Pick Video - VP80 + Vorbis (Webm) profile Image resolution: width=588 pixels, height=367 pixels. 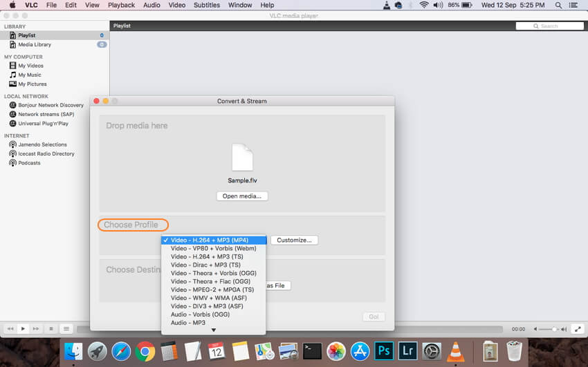(x=214, y=248)
